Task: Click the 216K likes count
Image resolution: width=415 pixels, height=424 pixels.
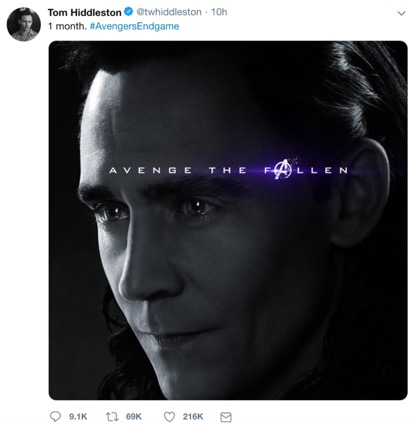Action: pos(193,416)
